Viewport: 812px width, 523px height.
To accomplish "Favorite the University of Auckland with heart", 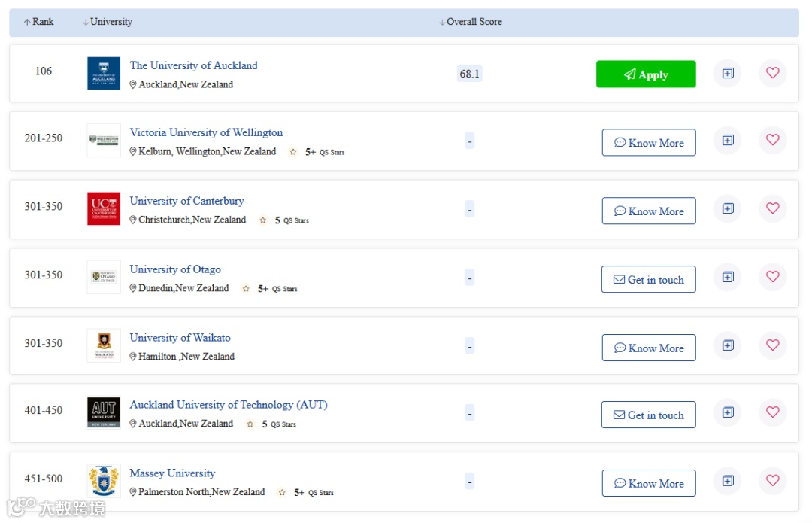I will tap(772, 74).
